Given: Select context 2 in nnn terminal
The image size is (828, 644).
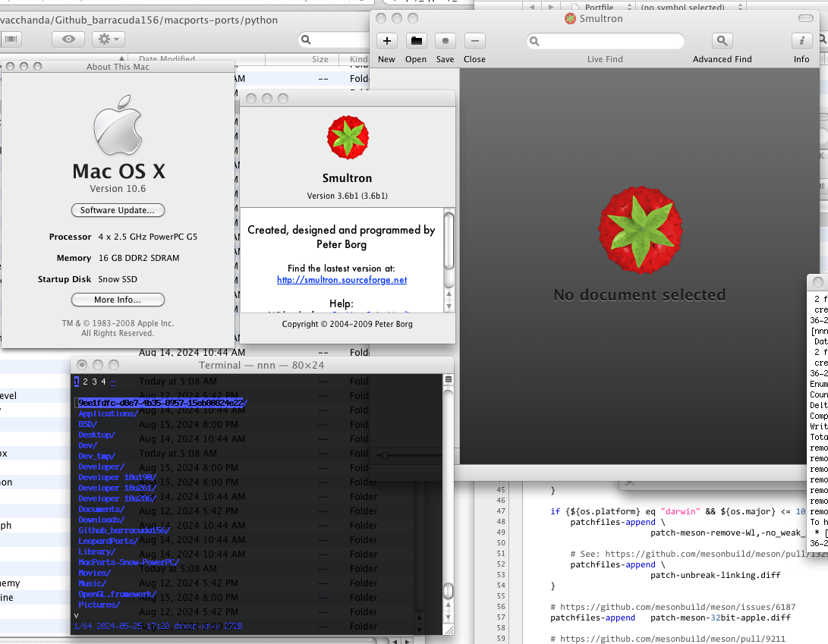Looking at the screenshot, I should [x=86, y=381].
